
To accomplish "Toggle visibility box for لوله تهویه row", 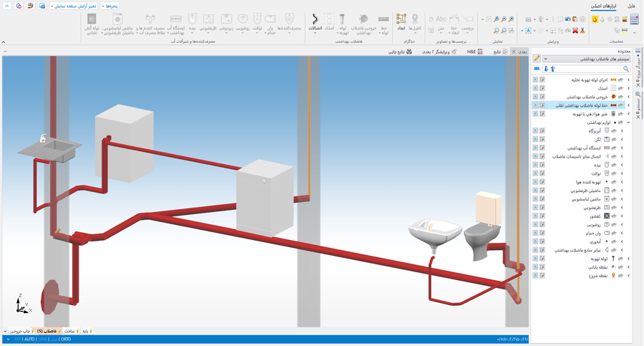I will [535, 259].
